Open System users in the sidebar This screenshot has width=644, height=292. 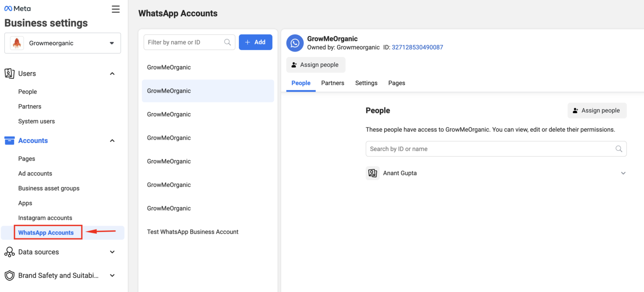pyautogui.click(x=36, y=121)
